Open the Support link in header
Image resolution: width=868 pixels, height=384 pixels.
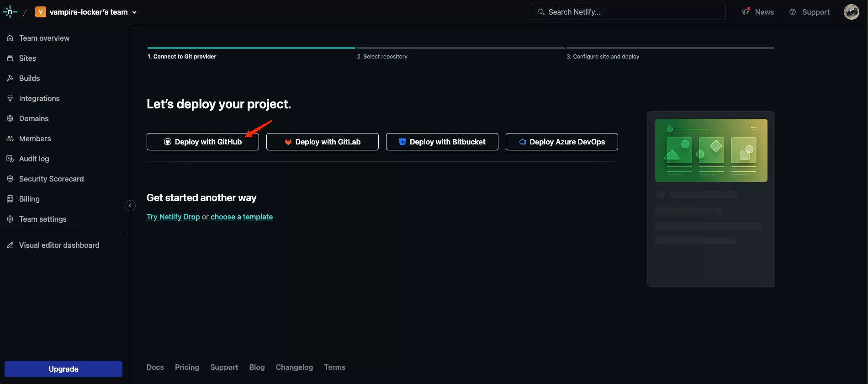coord(816,12)
